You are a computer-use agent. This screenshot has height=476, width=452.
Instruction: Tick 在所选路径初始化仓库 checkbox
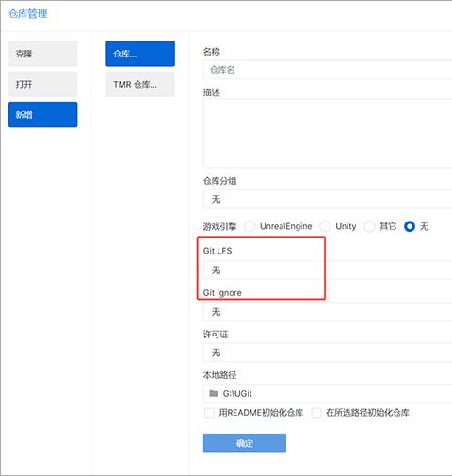[x=316, y=412]
